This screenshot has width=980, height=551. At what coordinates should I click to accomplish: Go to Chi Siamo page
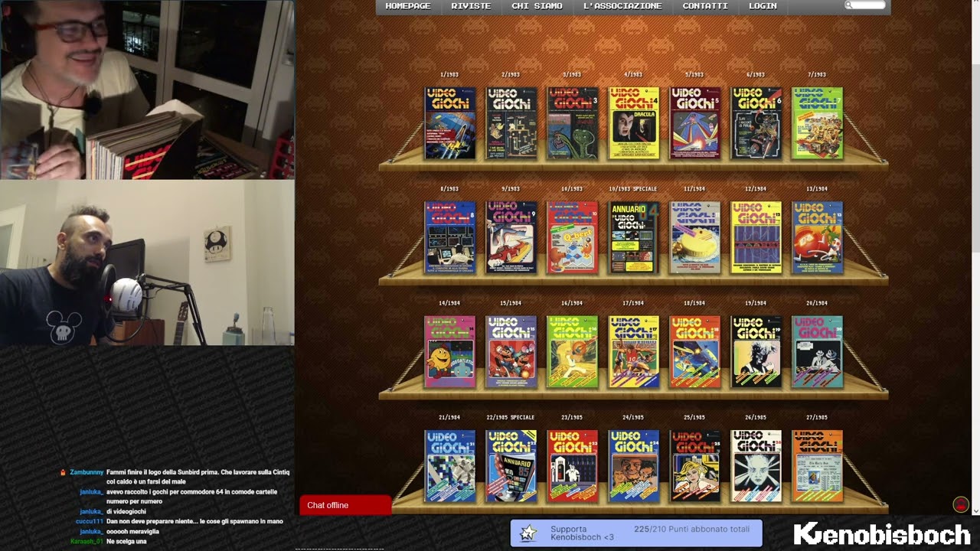click(537, 6)
